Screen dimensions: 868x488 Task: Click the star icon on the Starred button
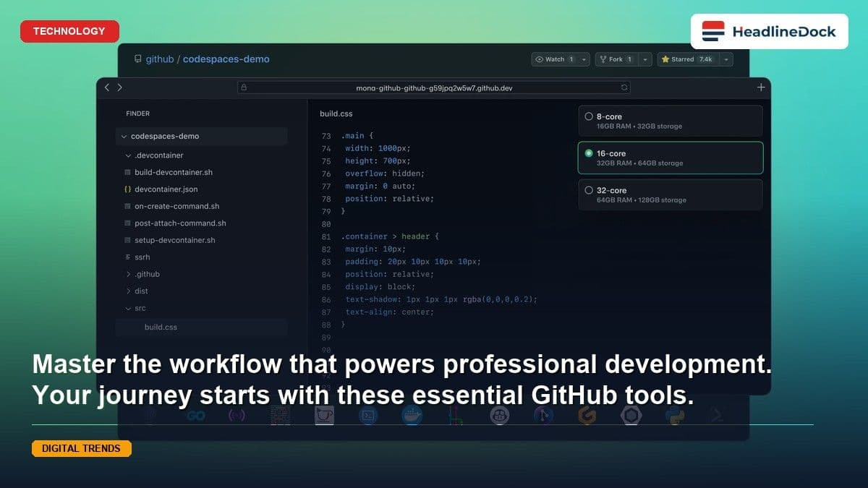[x=665, y=59]
